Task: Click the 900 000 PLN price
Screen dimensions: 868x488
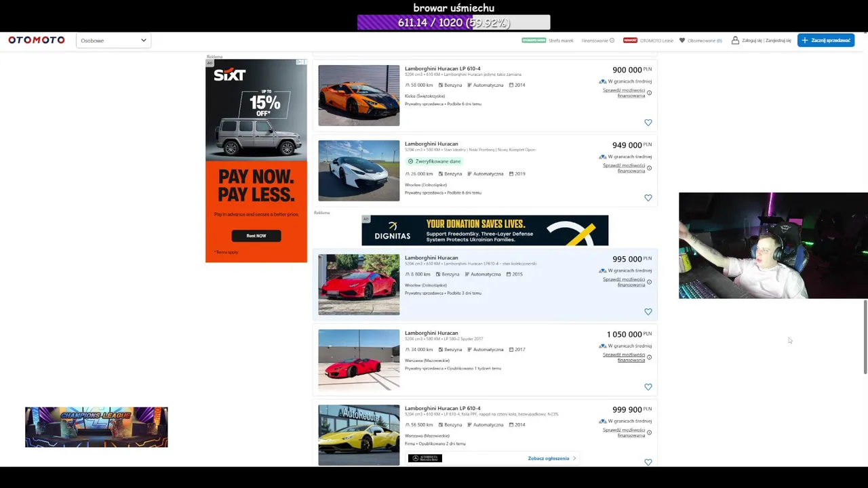Action: 632,70
